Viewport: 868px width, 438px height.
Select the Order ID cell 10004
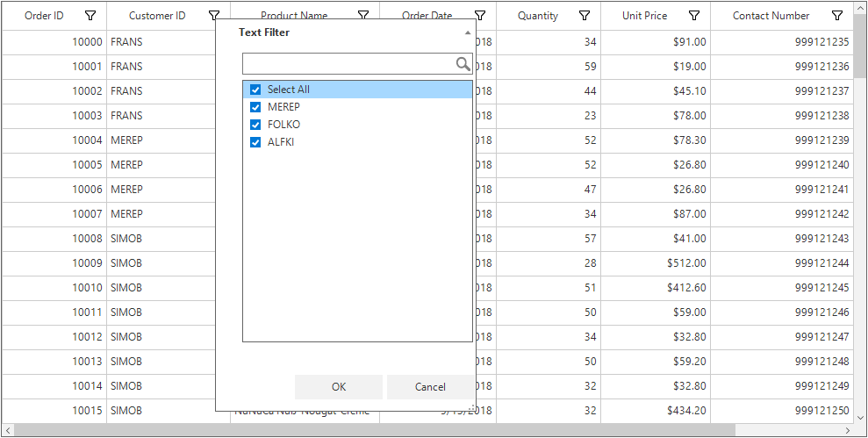54,140
